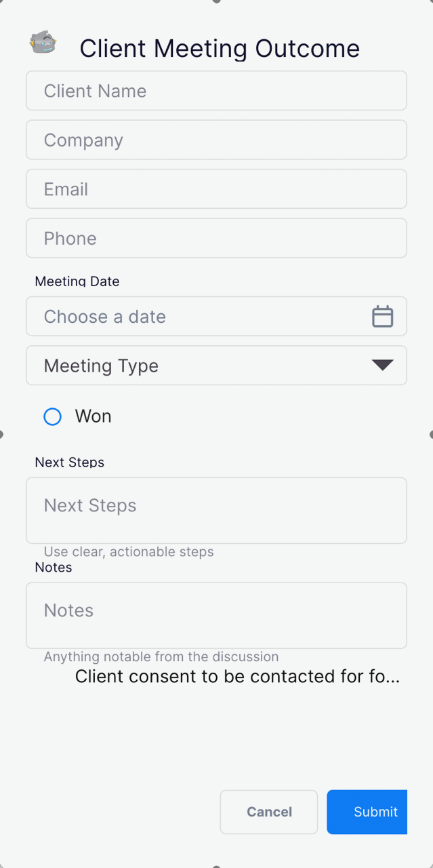Click into the Company text field
Image resolution: width=433 pixels, height=868 pixels.
click(216, 140)
